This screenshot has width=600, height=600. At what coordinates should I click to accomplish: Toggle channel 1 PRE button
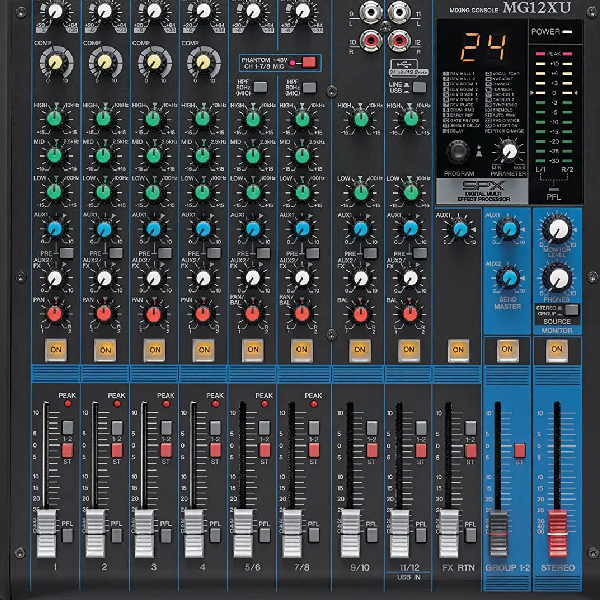[x=67, y=253]
